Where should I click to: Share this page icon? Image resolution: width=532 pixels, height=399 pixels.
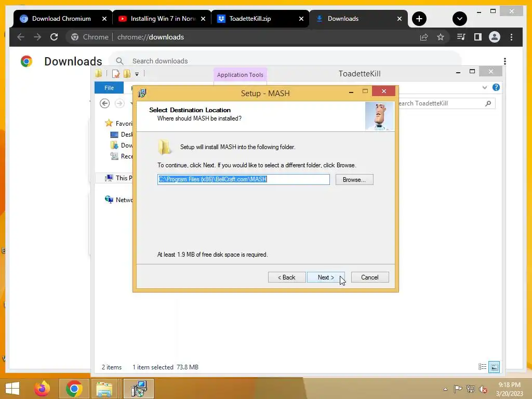pyautogui.click(x=424, y=37)
